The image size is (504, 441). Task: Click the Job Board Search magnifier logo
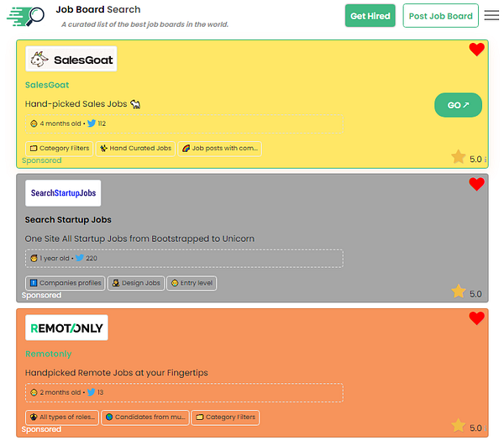(26, 16)
